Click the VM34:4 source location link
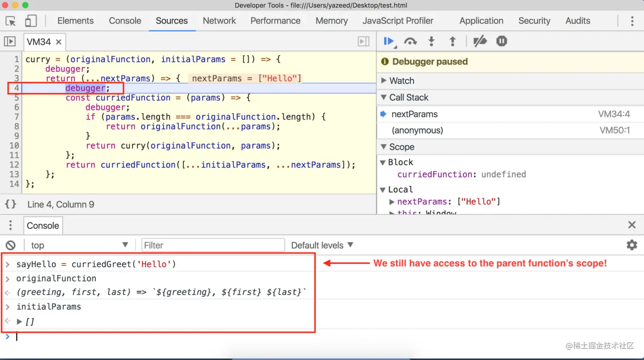This screenshot has width=644, height=360. pos(614,114)
